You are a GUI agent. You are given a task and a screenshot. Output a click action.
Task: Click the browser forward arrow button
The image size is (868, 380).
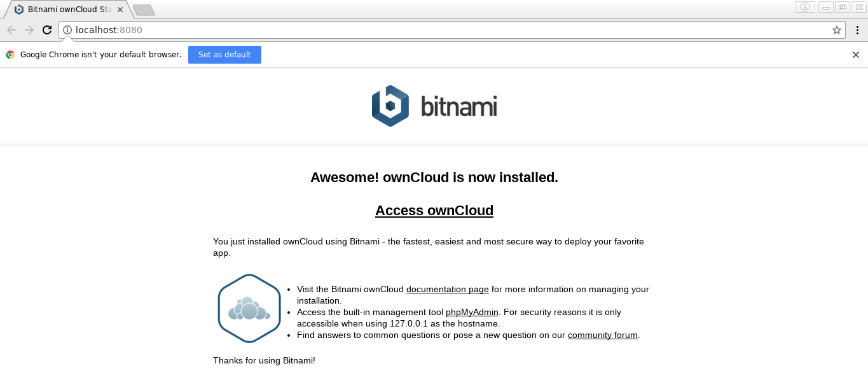[x=29, y=30]
